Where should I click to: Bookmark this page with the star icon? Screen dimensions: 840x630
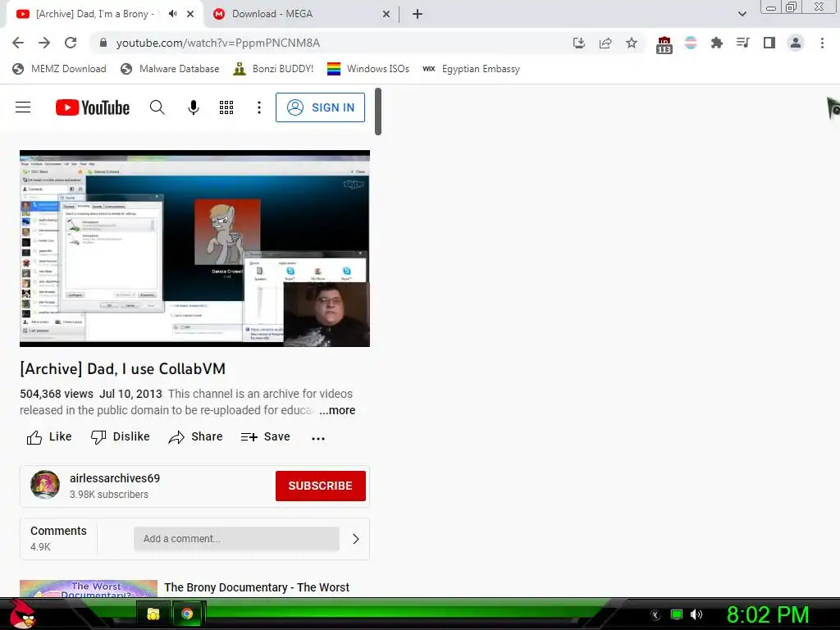point(632,43)
